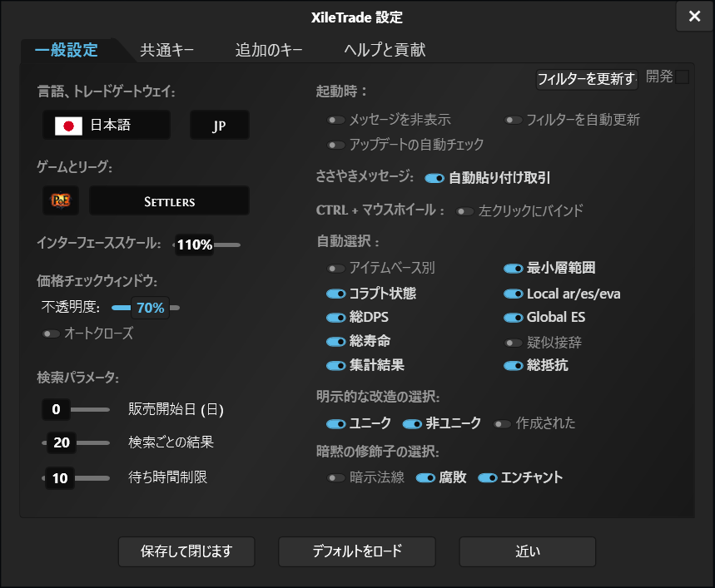Click the 検索ごとの結果 slider at 20
The height and width of the screenshot is (588, 715).
coord(76,442)
